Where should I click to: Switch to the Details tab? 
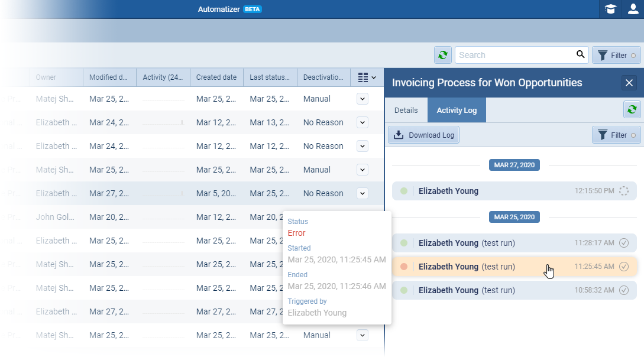click(406, 109)
